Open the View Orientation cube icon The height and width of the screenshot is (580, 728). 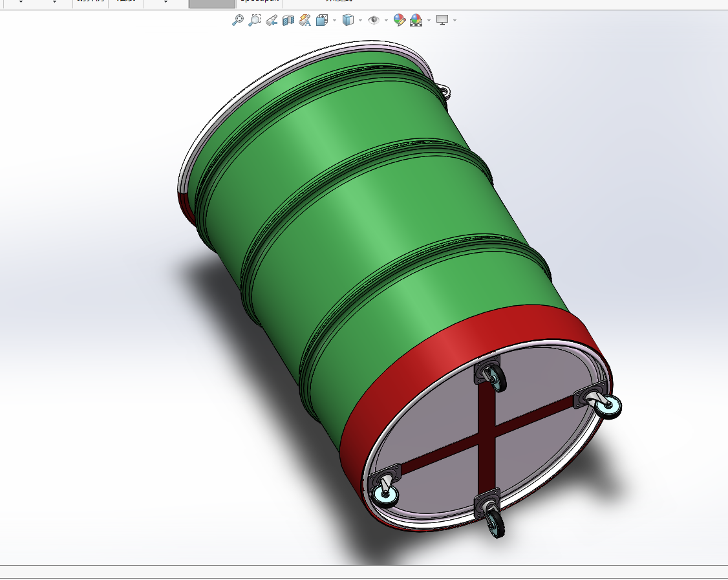pyautogui.click(x=322, y=20)
